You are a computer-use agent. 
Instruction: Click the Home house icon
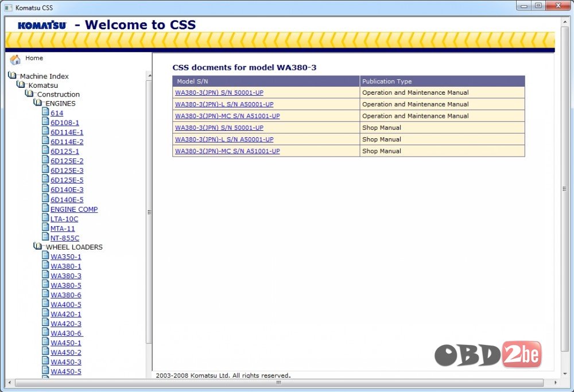15,59
